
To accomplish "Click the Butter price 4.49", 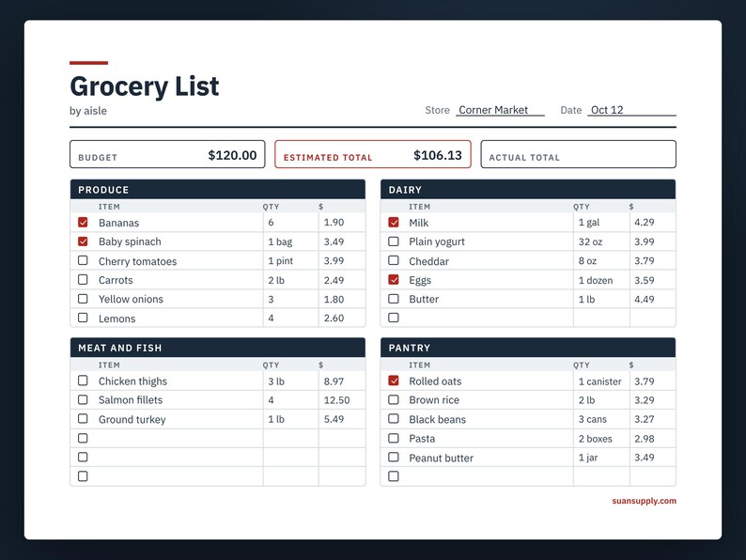I will pos(645,300).
